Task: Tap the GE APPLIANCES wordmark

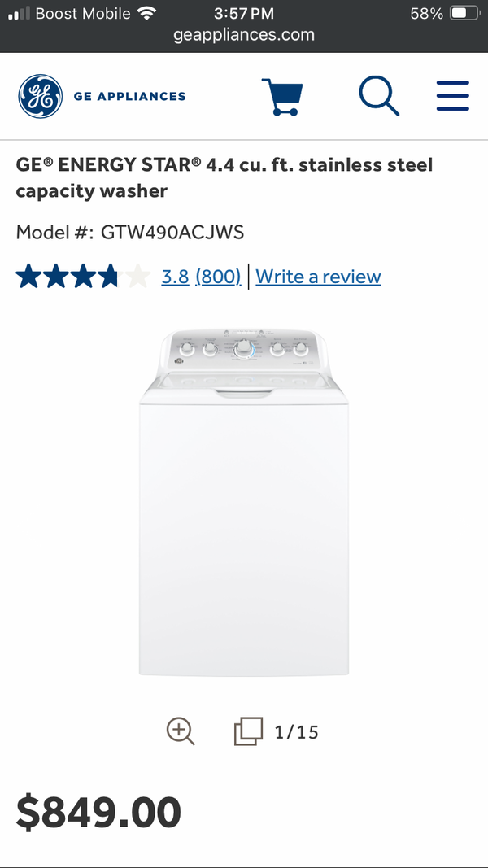Action: click(129, 96)
